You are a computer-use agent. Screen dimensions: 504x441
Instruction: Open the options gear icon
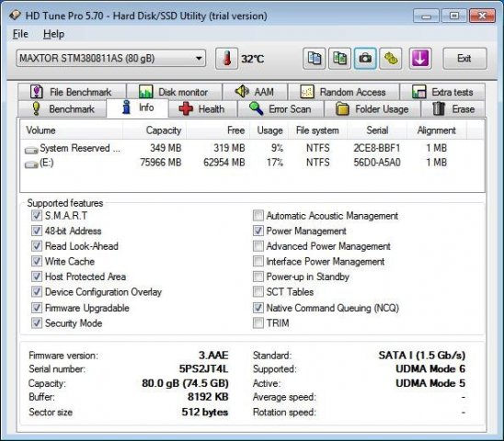(391, 59)
